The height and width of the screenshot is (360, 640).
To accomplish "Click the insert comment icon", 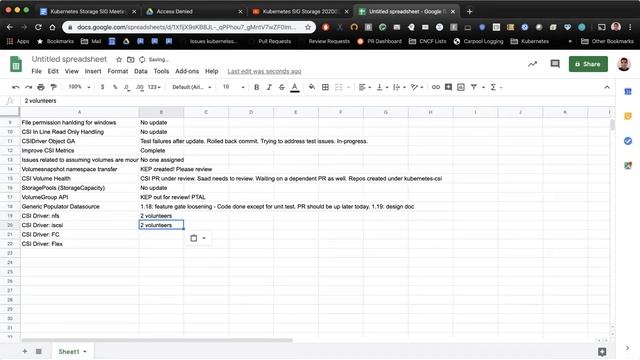I will [448, 87].
